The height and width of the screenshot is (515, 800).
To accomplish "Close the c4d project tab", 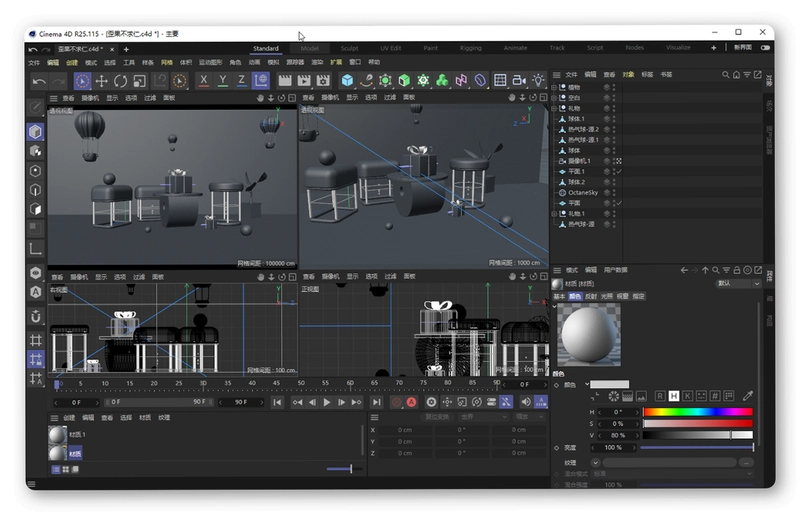I will (x=112, y=50).
